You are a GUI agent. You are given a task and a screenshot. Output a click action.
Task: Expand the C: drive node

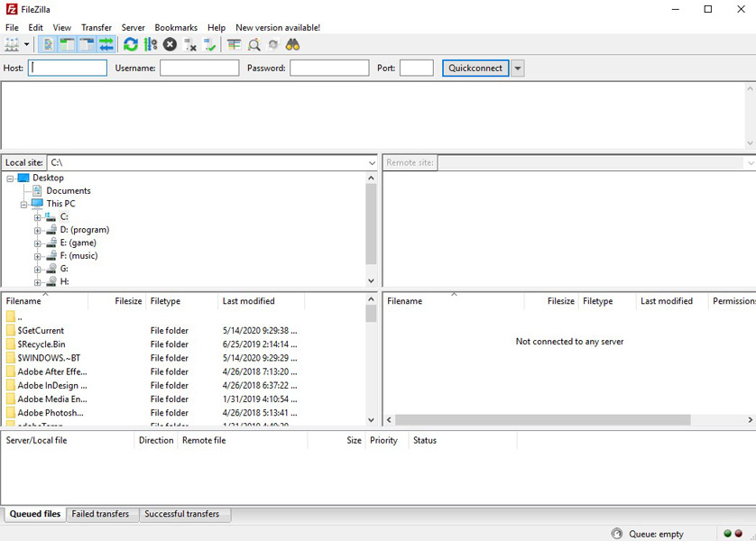tap(38, 217)
